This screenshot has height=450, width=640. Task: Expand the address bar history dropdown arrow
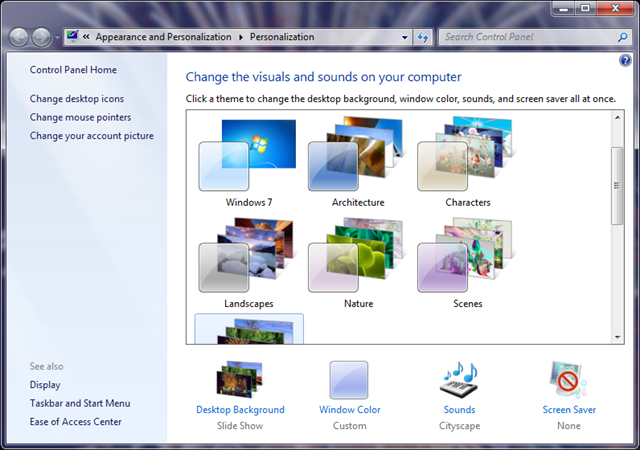tap(404, 37)
